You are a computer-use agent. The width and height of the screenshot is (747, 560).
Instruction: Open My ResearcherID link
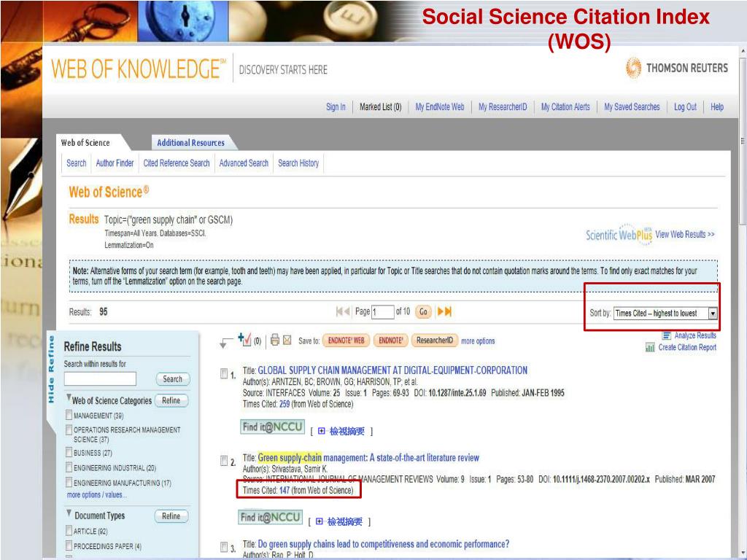503,106
